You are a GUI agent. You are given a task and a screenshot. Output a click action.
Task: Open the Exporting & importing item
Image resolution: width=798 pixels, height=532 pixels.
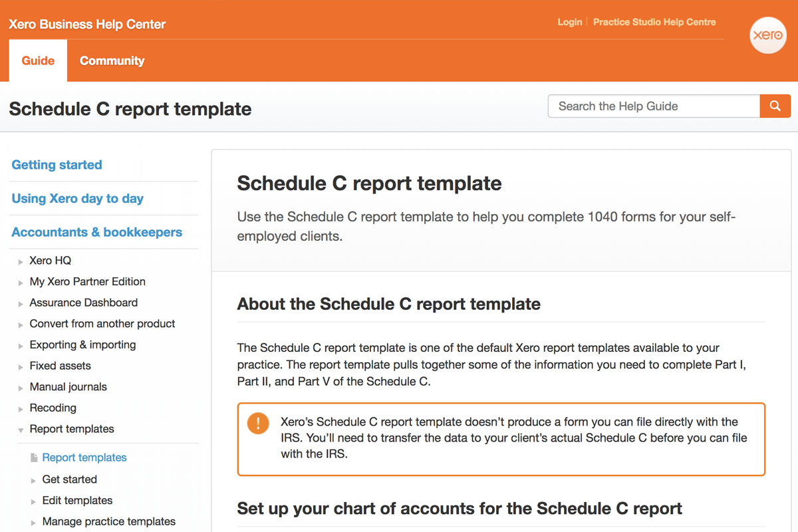point(82,345)
